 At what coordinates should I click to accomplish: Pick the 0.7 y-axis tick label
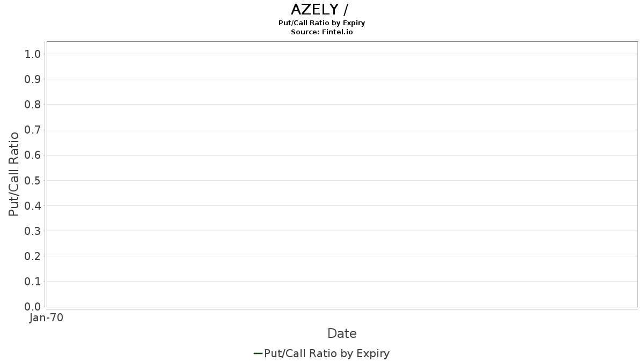point(33,130)
